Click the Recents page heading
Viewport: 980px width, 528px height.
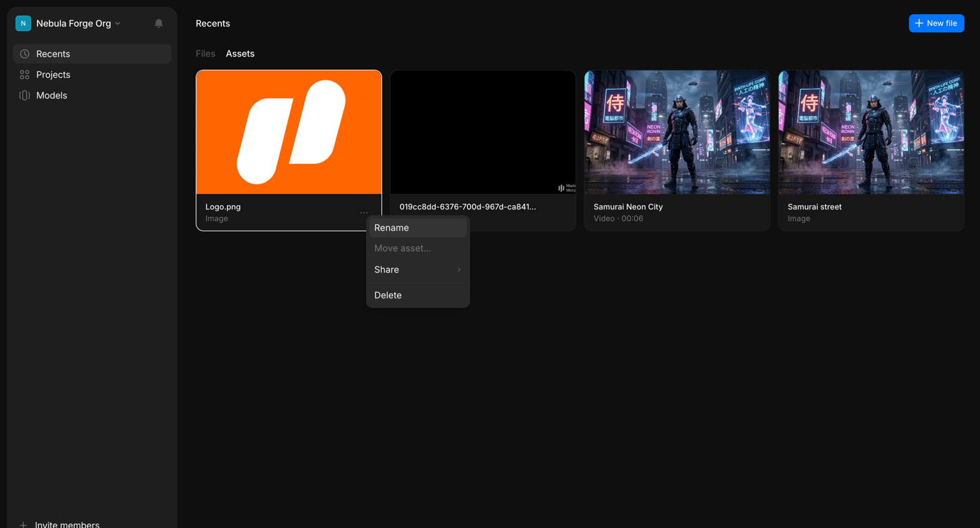(213, 23)
